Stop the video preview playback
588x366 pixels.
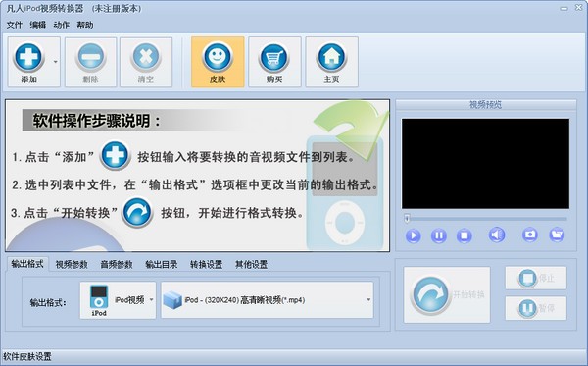464,235
